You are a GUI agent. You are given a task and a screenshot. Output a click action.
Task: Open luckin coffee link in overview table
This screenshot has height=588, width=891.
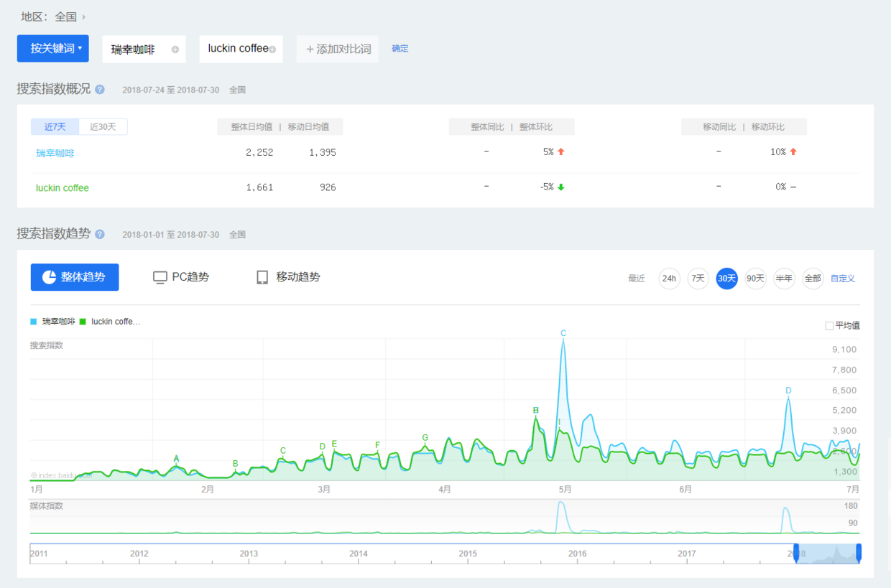pyautogui.click(x=63, y=188)
